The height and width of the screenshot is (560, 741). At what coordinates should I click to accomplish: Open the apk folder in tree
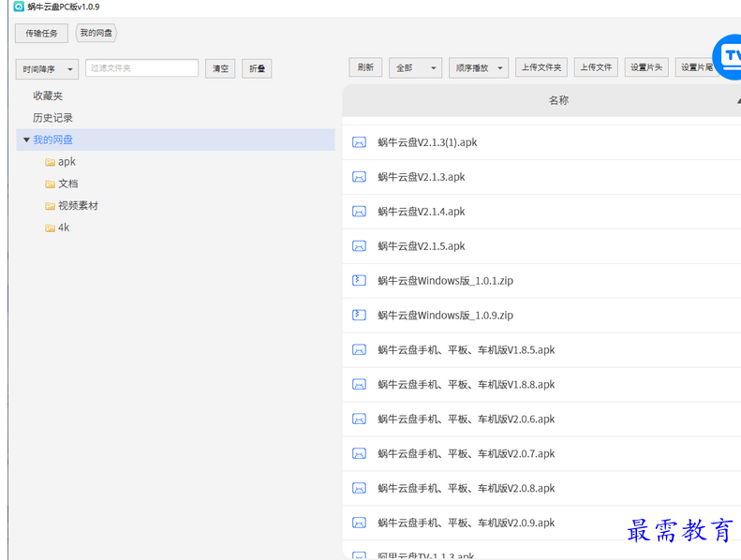[x=67, y=162]
